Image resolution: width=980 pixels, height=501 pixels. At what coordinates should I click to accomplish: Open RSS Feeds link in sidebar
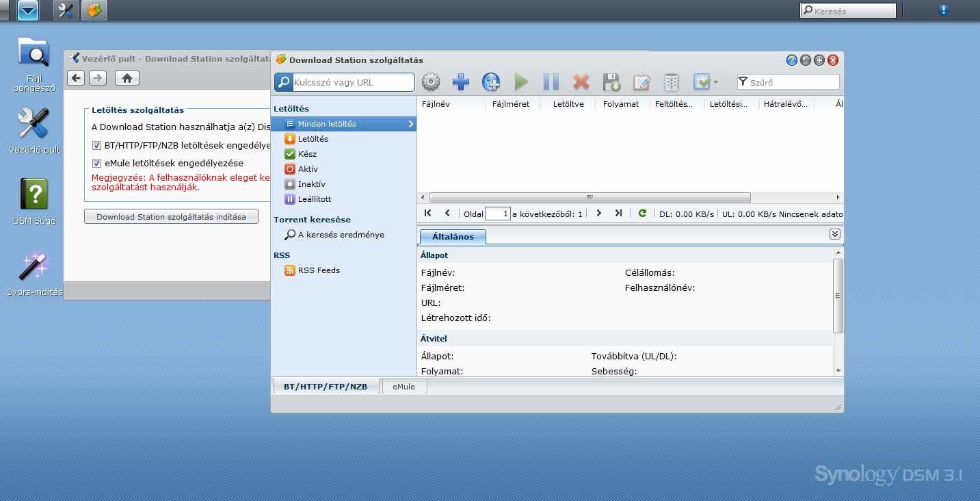(x=318, y=270)
